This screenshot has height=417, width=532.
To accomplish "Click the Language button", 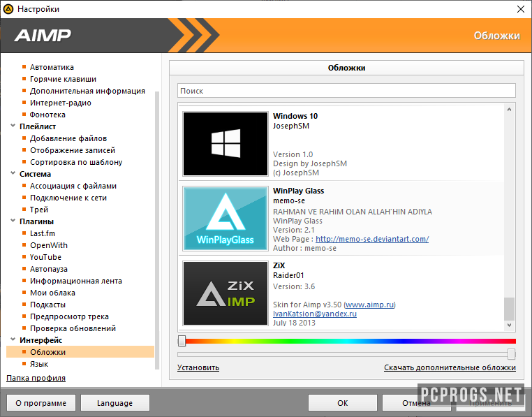I will 115,403.
